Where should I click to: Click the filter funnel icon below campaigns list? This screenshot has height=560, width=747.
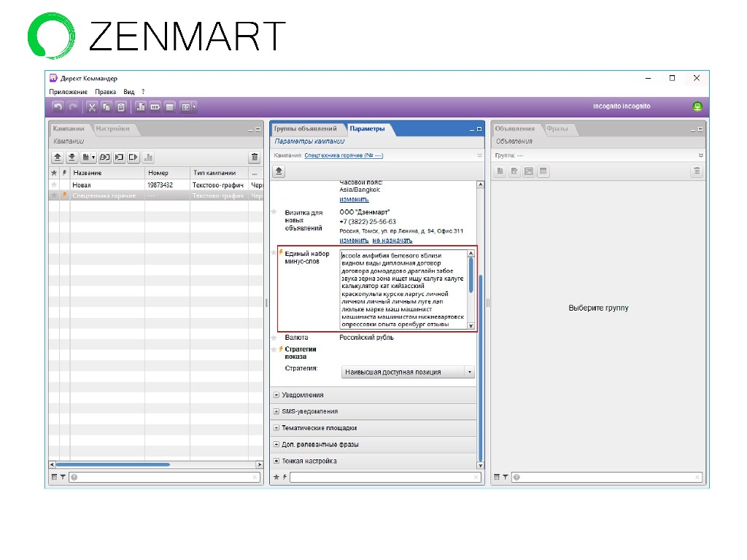click(63, 477)
